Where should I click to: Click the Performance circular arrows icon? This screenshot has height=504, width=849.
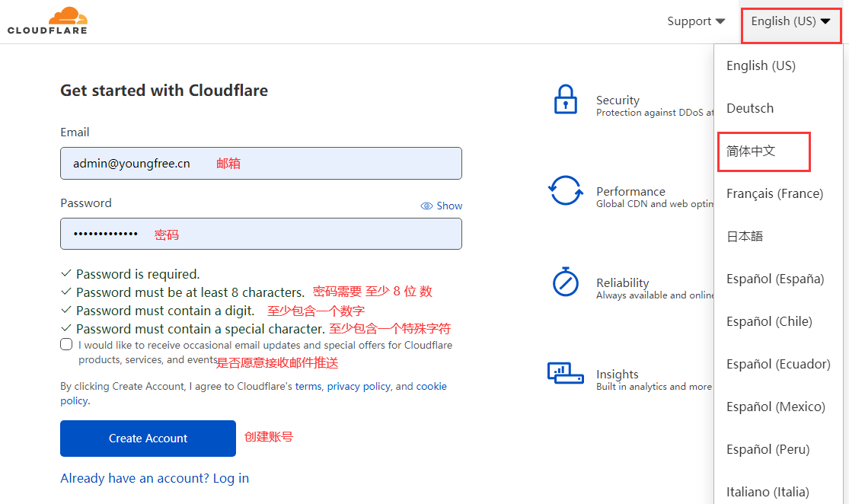click(x=565, y=190)
